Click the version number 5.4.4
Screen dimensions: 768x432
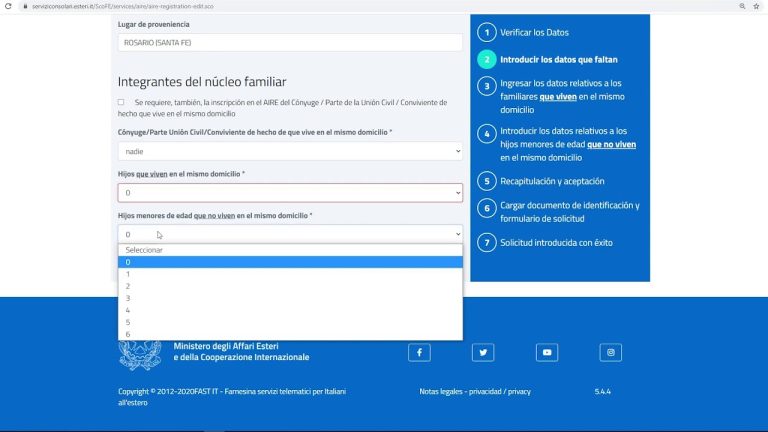tap(602, 391)
